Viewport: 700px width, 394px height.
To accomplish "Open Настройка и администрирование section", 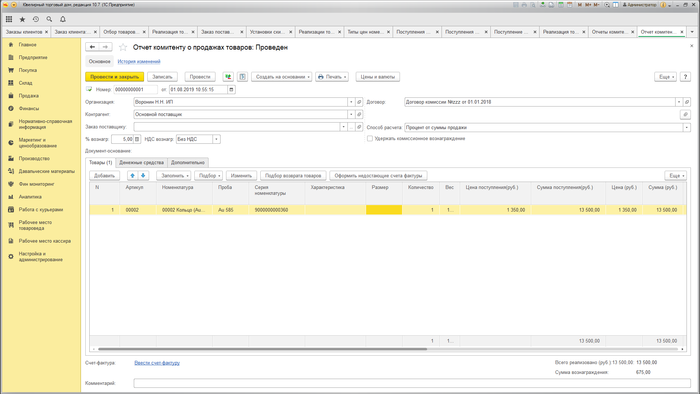I will click(41, 257).
